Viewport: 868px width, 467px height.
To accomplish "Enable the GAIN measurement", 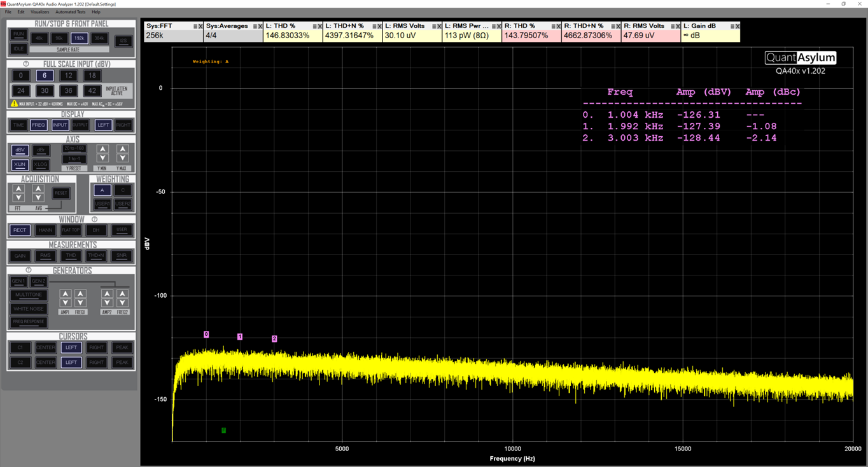I will click(20, 256).
